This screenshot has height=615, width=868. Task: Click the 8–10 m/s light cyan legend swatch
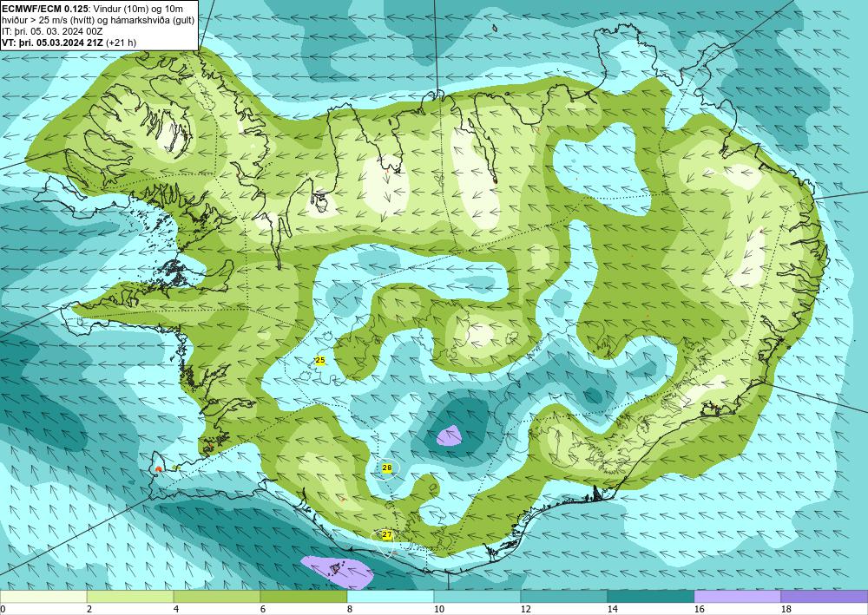391,597
